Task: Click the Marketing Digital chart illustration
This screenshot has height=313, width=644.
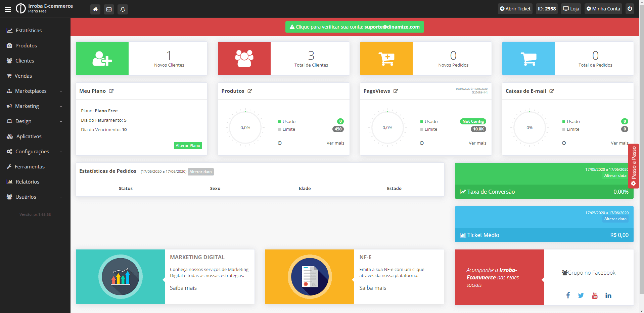Action: pyautogui.click(x=120, y=277)
